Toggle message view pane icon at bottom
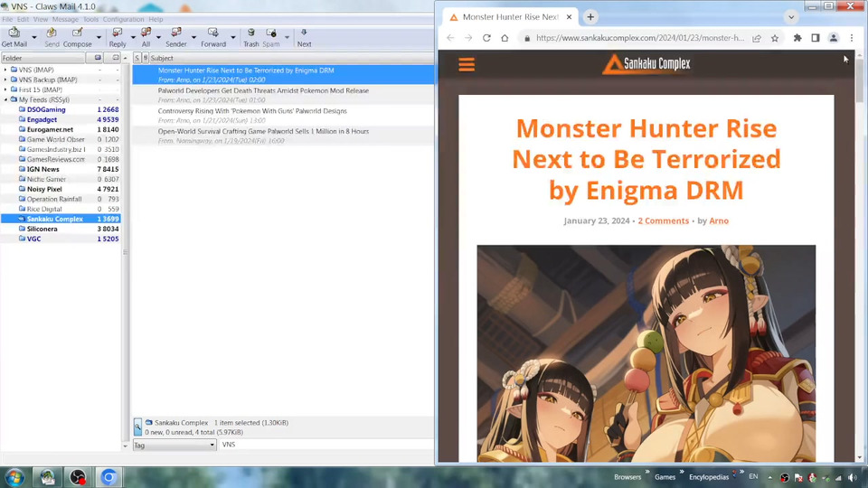This screenshot has height=488, width=868. [137, 427]
